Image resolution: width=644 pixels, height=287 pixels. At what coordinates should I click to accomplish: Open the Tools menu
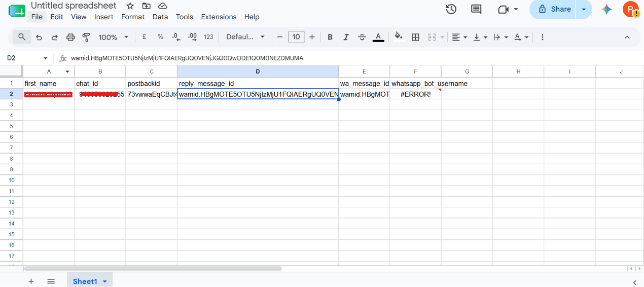tap(185, 17)
